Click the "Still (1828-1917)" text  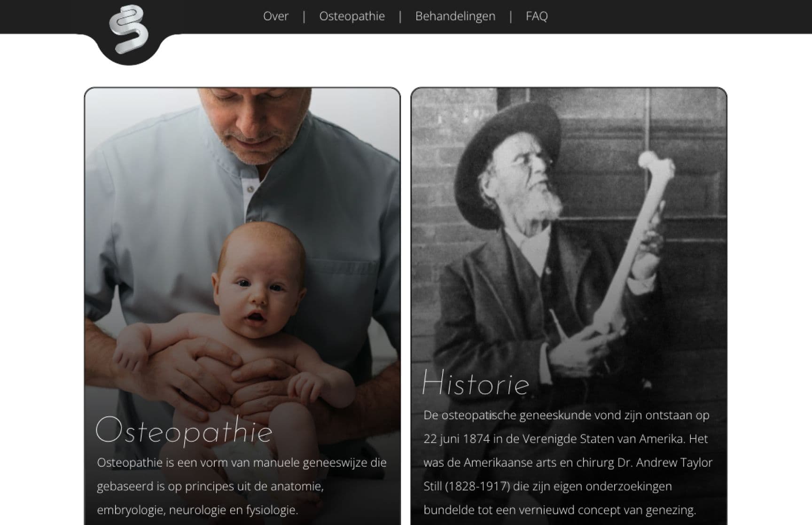point(466,486)
